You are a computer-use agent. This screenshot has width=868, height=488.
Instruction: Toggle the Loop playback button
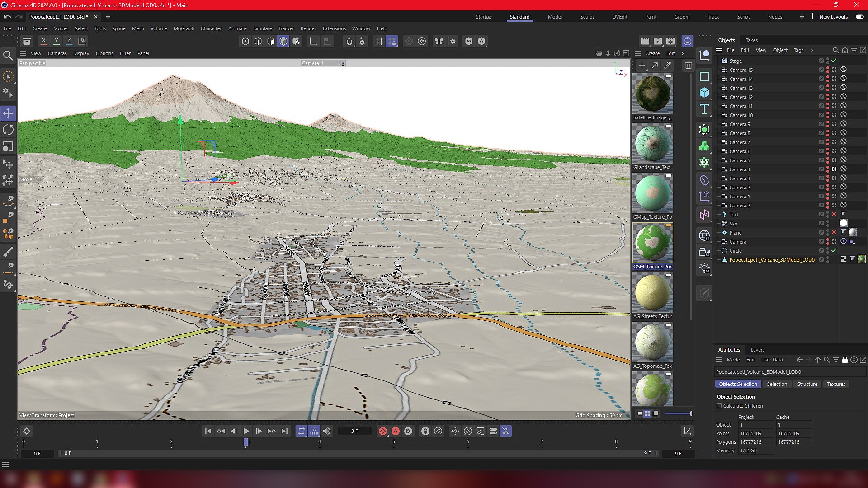tap(301, 431)
